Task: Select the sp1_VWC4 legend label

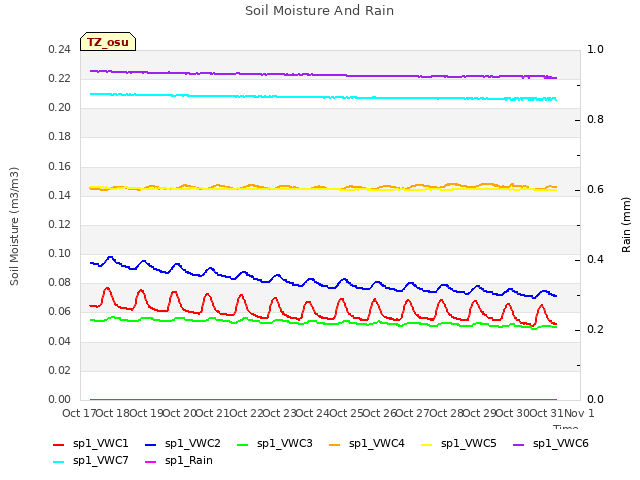Action: point(376,443)
